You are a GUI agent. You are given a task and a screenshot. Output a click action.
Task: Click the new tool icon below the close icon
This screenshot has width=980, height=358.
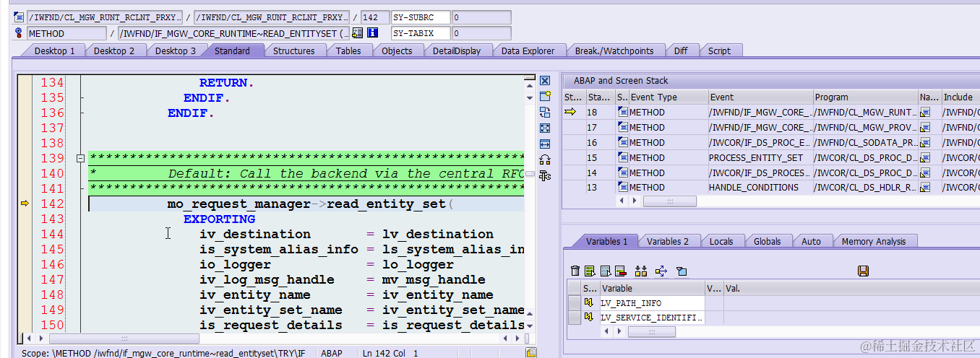point(545,96)
